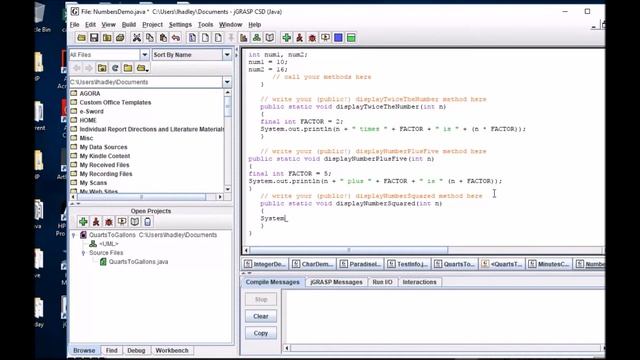
Task: Click the Copy icon in main toolbar
Action: 150,38
